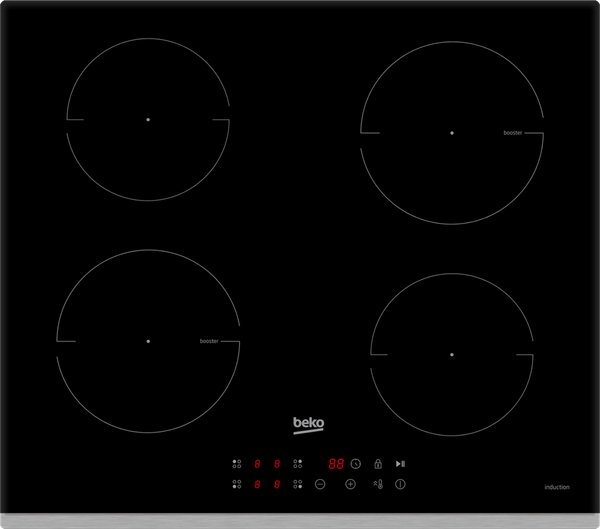Select the top-right zone selector icon

click(x=297, y=464)
